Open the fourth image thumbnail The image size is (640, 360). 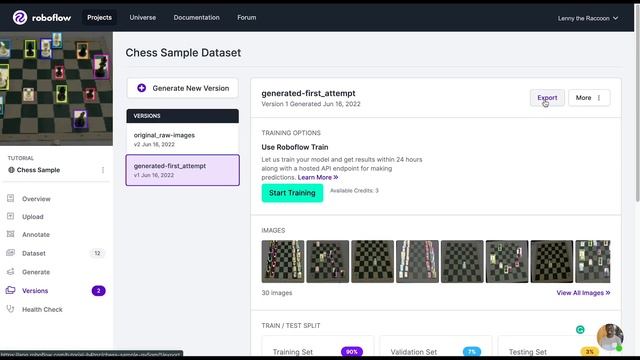tap(417, 261)
